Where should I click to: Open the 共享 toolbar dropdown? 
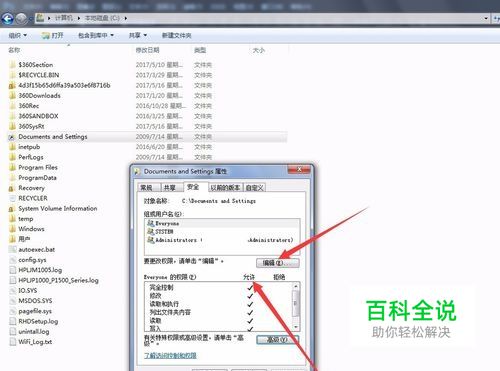pyautogui.click(x=138, y=35)
